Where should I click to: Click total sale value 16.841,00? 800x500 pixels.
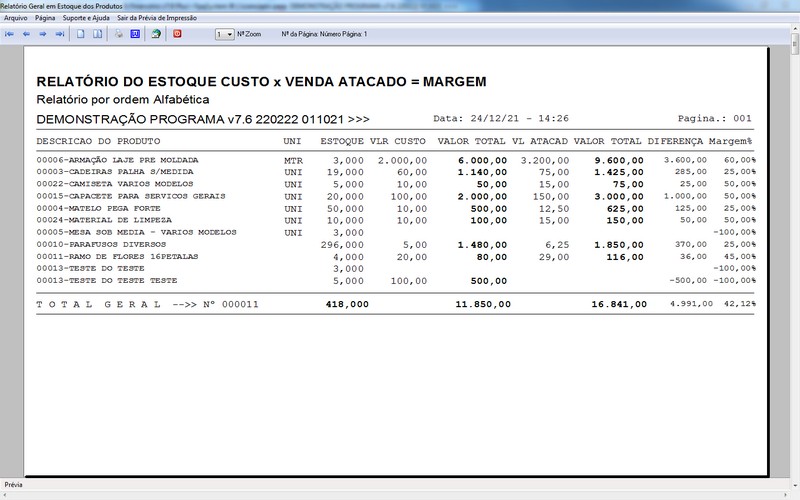point(619,305)
